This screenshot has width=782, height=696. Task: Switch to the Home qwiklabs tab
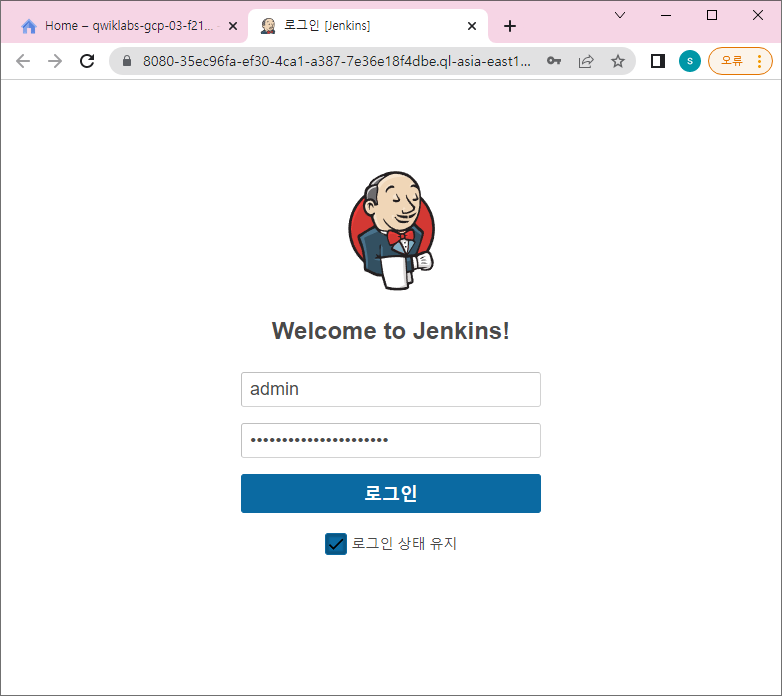123,26
